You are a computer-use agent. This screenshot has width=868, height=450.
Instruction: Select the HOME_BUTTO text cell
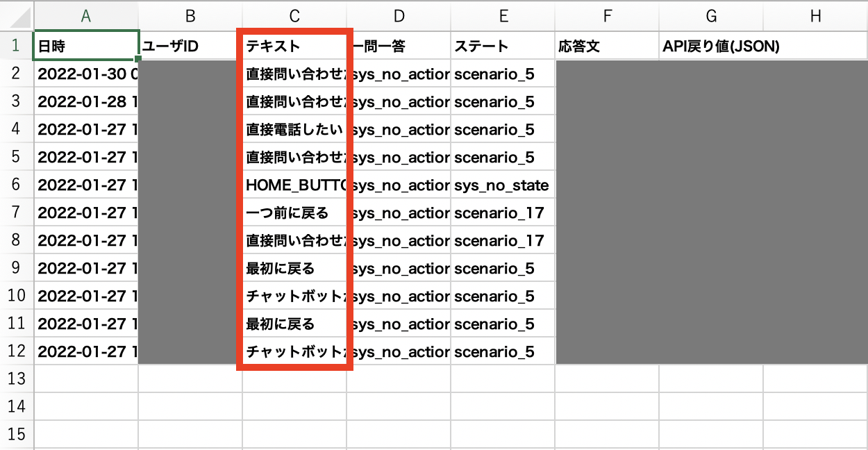point(294,185)
